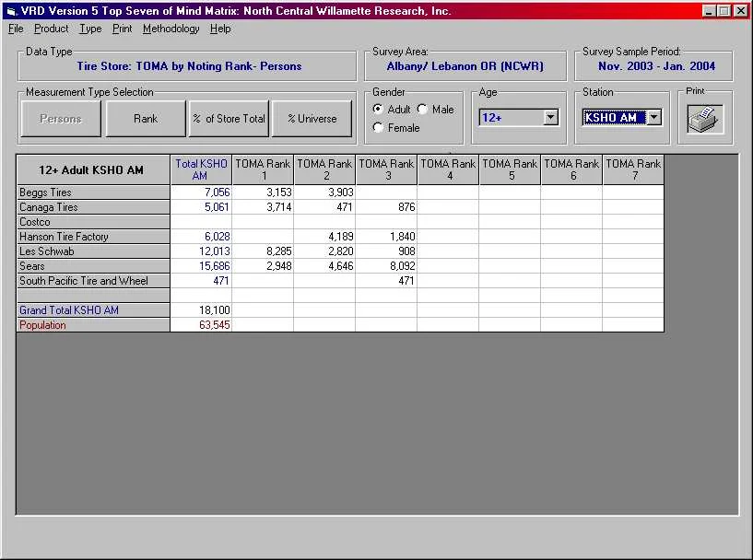Click the TOMA Rank 3 column header
The width and height of the screenshot is (753, 560).
(386, 169)
